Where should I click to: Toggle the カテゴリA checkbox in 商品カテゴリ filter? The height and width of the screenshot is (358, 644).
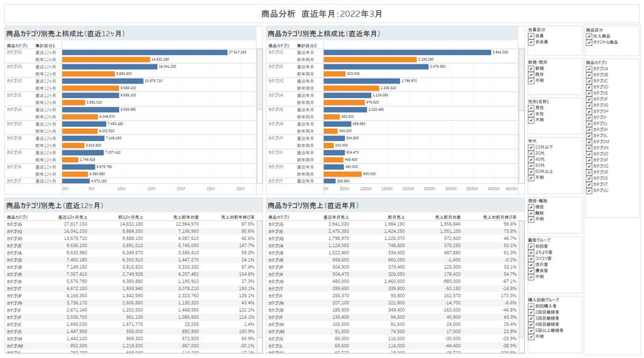[589, 69]
